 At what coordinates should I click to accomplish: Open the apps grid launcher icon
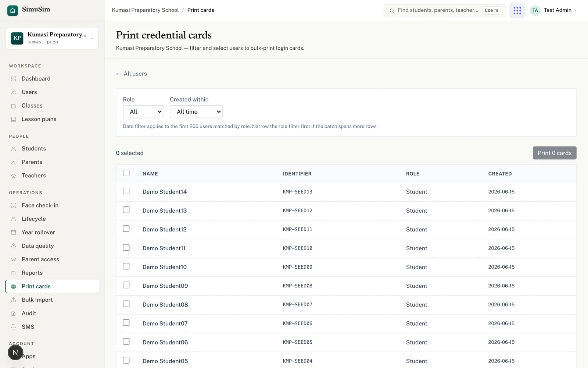coord(517,10)
